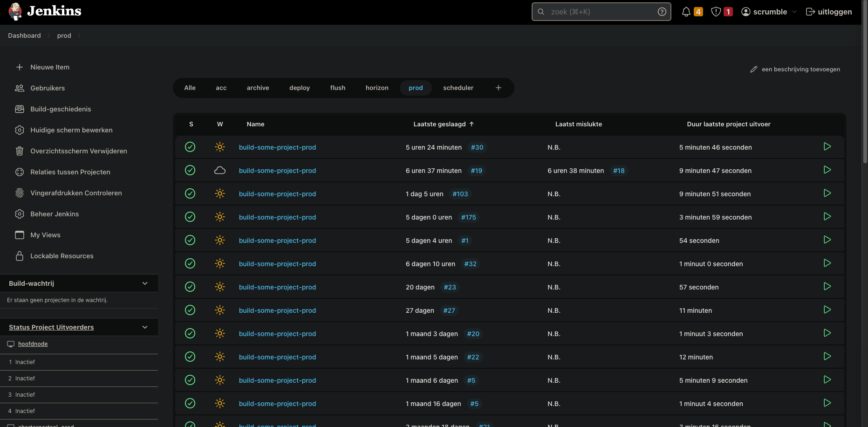Click fingerprint icon for Vingerafdrukken Controleren
868x427 pixels.
(20, 193)
